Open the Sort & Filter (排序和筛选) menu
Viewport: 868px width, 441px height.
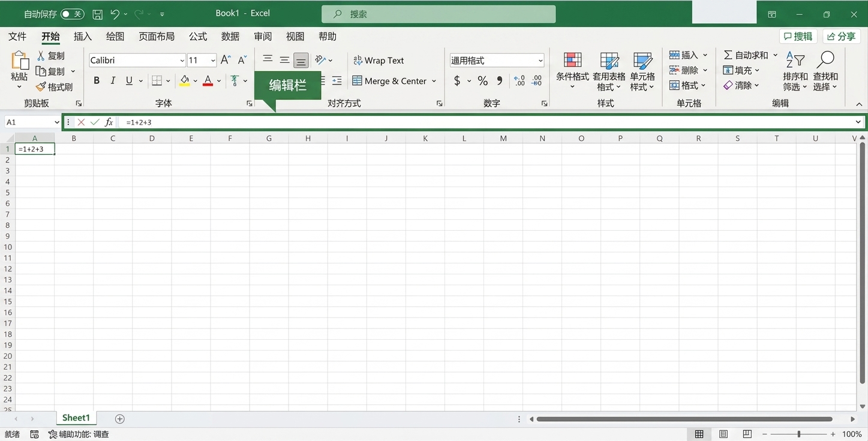(x=795, y=71)
